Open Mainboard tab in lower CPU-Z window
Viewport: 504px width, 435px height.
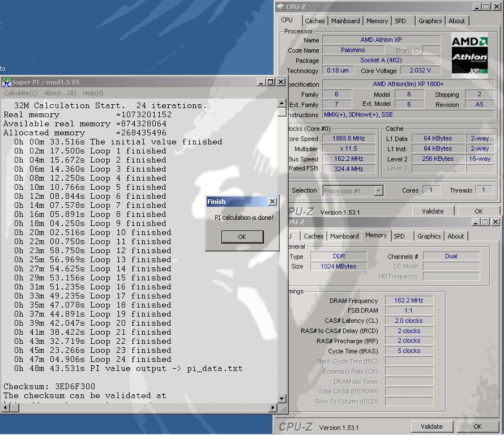click(x=344, y=236)
